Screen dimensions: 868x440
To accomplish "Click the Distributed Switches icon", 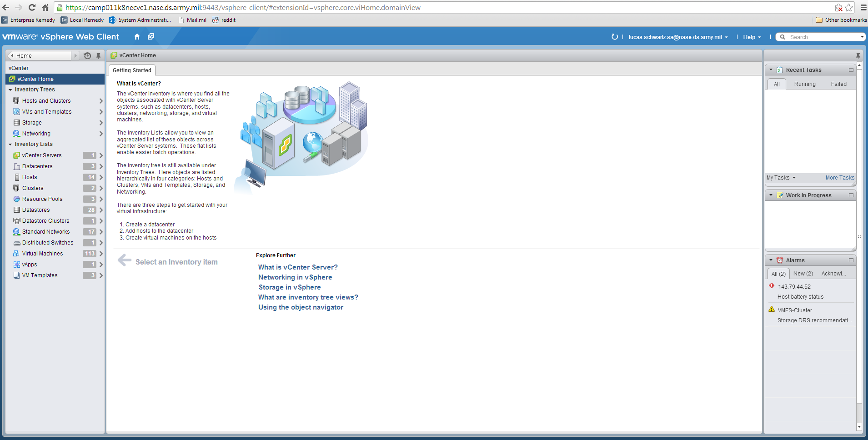I will (16, 243).
